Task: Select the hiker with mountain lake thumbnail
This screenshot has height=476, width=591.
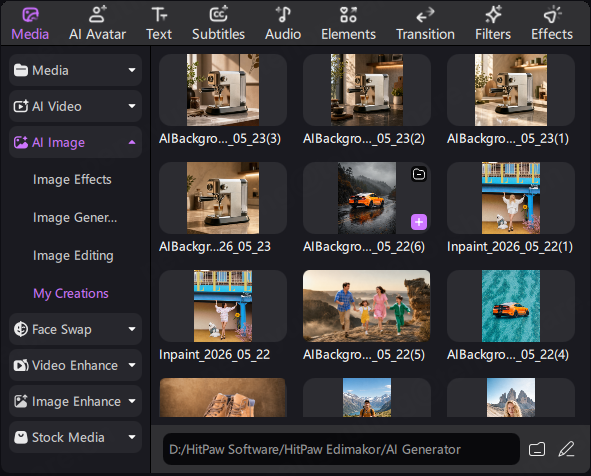Action: (367, 397)
